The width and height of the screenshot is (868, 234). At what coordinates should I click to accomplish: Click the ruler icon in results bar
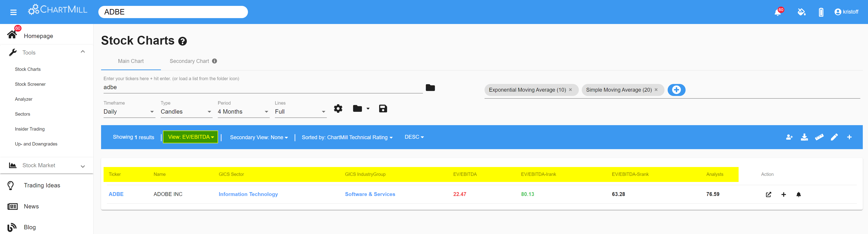coord(819,137)
